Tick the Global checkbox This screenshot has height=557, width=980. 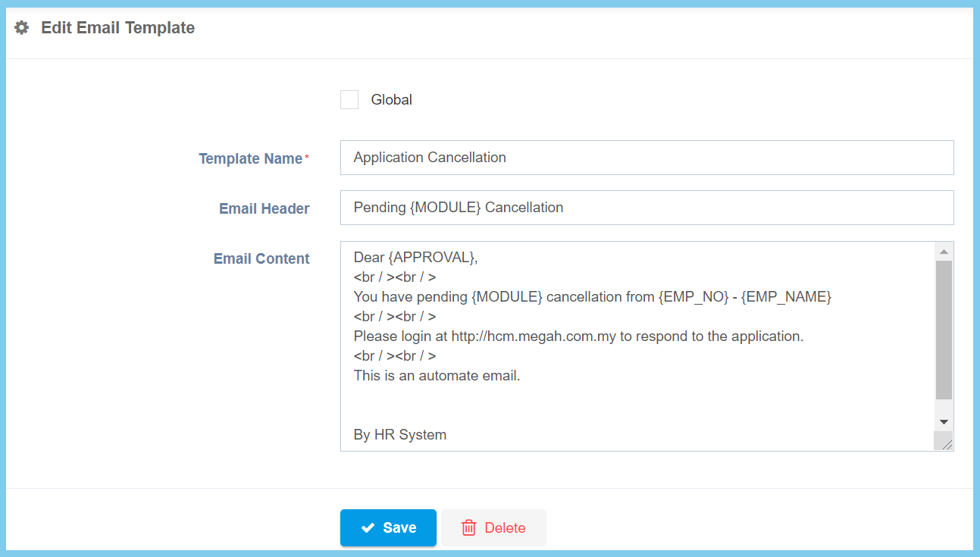pos(349,99)
